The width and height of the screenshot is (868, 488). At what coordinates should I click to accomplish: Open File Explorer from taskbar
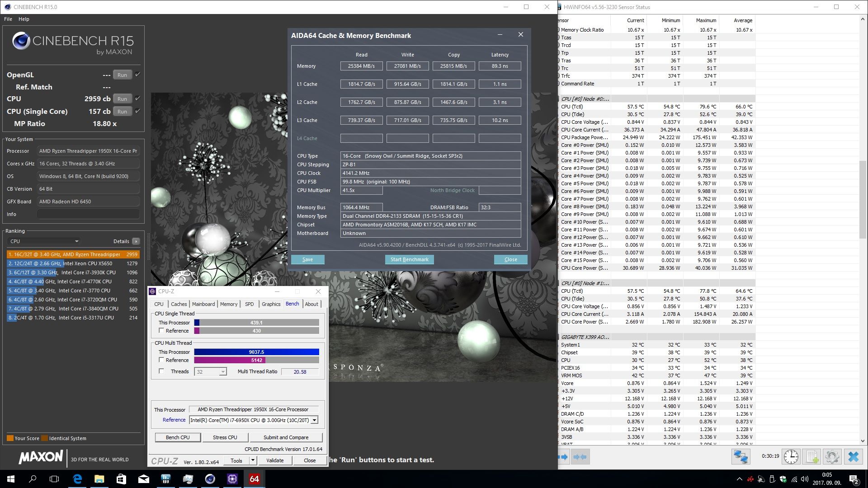pos(99,479)
